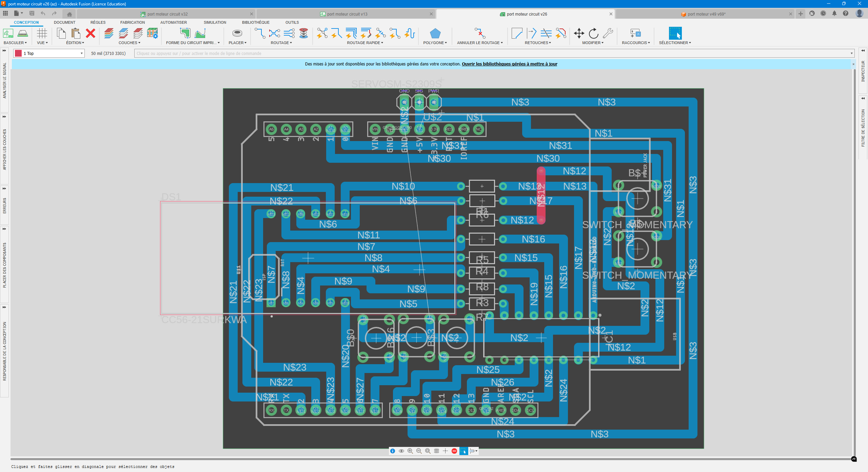Image resolution: width=868 pixels, height=472 pixels.
Task: Select the Forme du circuit imprimé tool
Action: pos(185,34)
